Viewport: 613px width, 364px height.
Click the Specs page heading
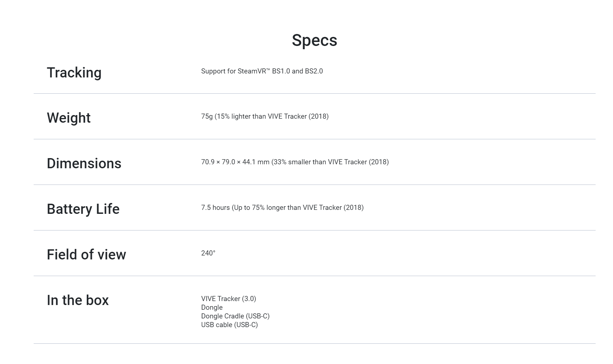tap(314, 40)
